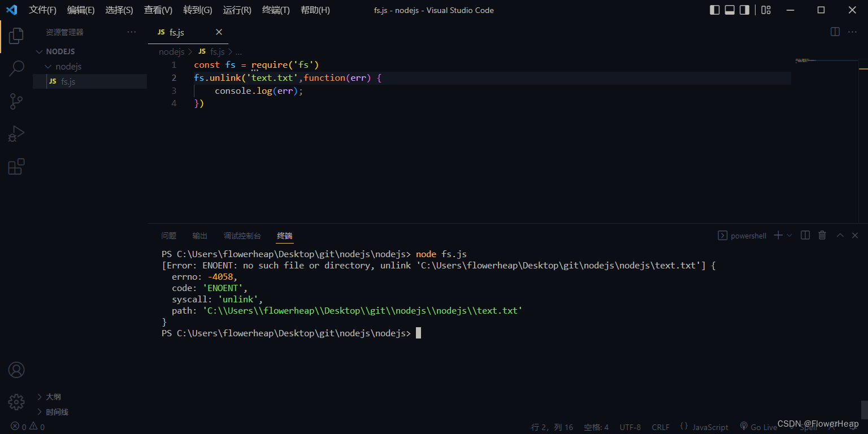Click code line 3 console.log(err)
The height and width of the screenshot is (434, 868).
[x=259, y=90]
